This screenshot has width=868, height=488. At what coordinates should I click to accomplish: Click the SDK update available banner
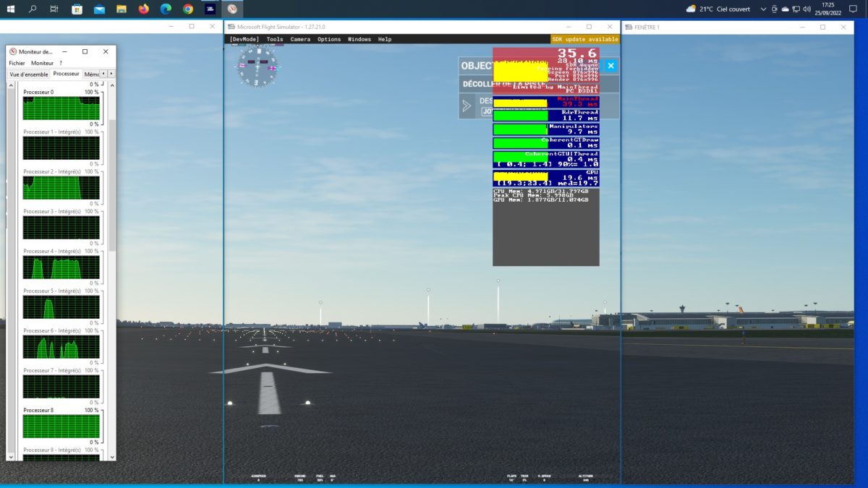coord(584,39)
